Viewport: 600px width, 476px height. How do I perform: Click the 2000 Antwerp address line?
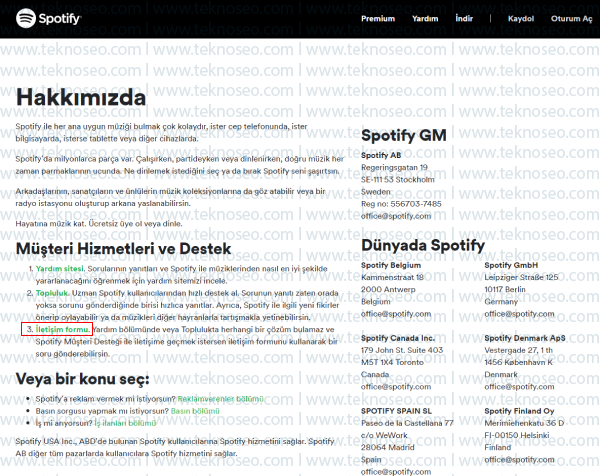(388, 289)
